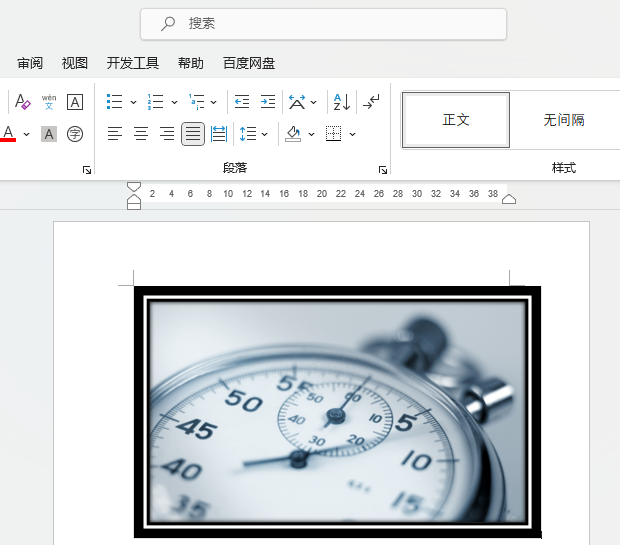
Task: Switch to the 开发工具 tab
Action: point(133,63)
